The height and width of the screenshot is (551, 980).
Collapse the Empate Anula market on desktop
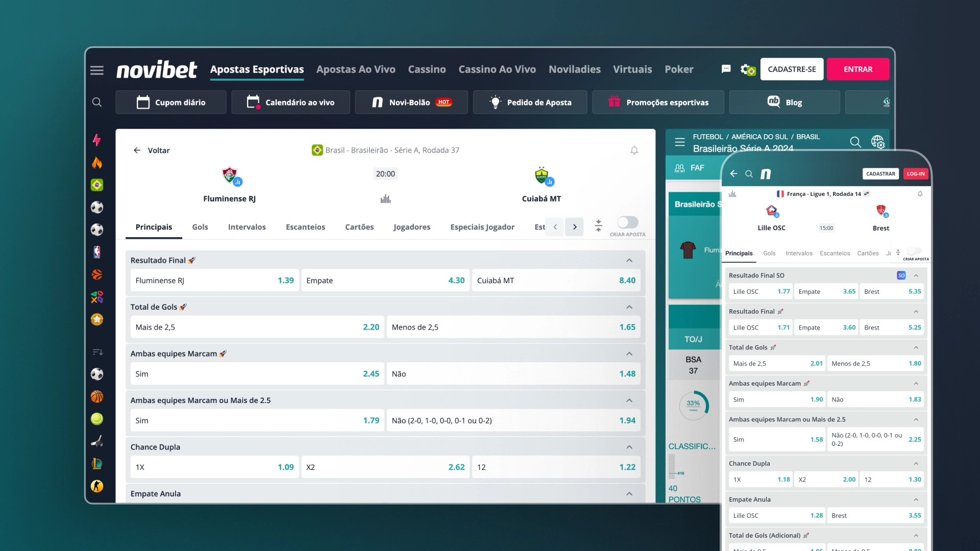pos(629,494)
